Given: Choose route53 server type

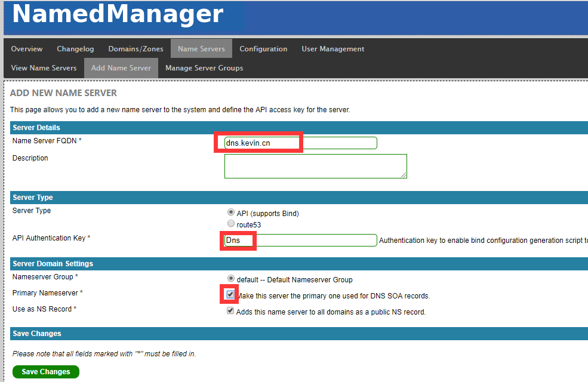Looking at the screenshot, I should click(x=231, y=224).
